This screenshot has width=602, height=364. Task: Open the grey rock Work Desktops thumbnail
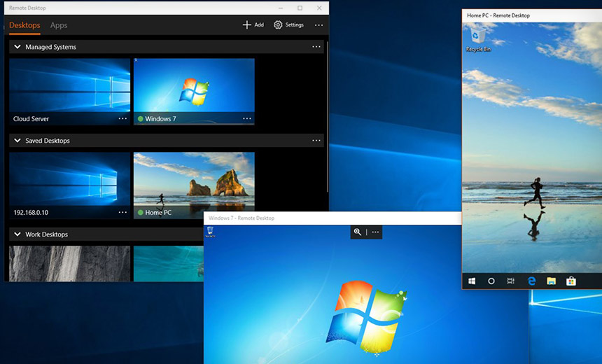pos(70,264)
